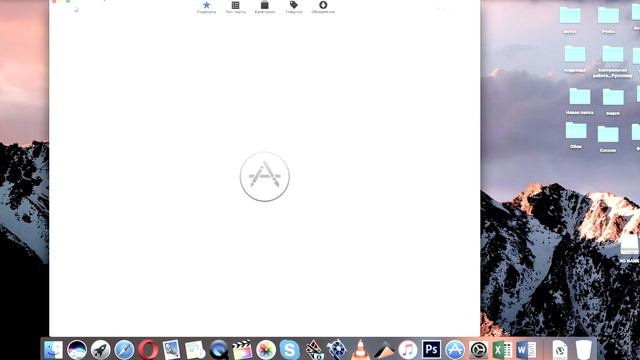
Task: Launch Skype from the Dock
Action: [289, 350]
